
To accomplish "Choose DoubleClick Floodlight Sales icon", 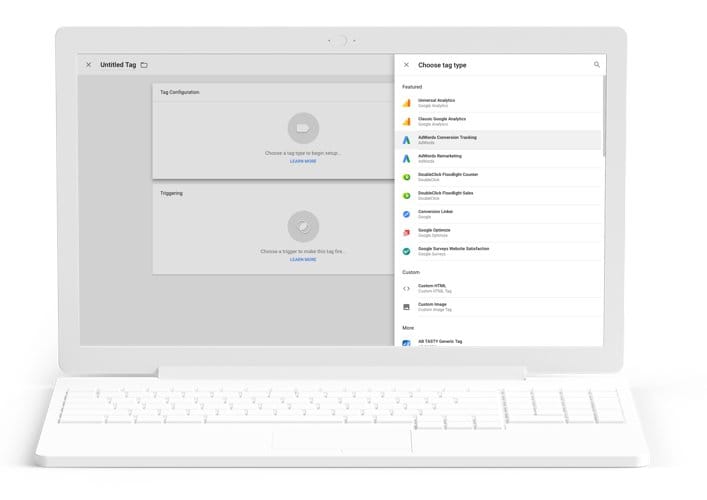I will click(407, 195).
